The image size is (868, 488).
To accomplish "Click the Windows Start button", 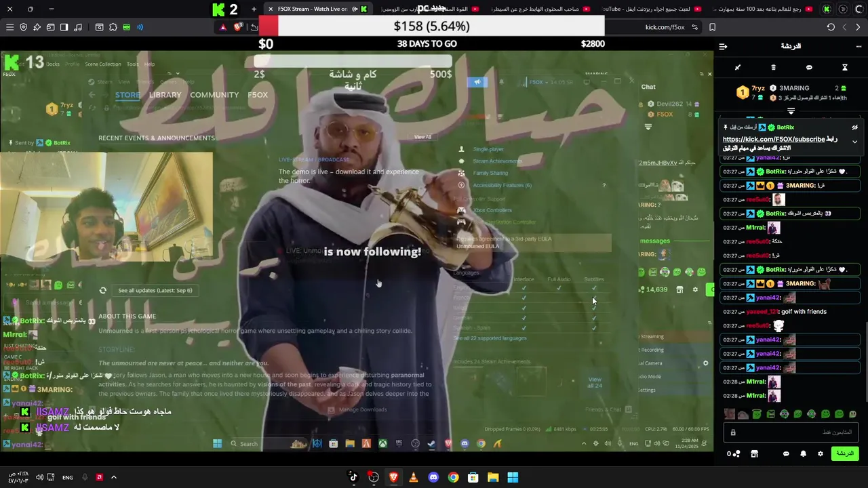I will tap(513, 477).
